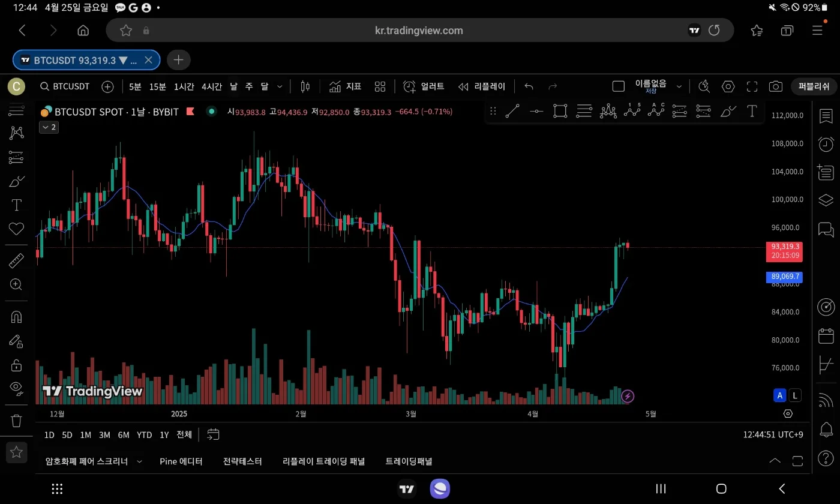
Task: Maximize the bottom panel
Action: (797, 461)
